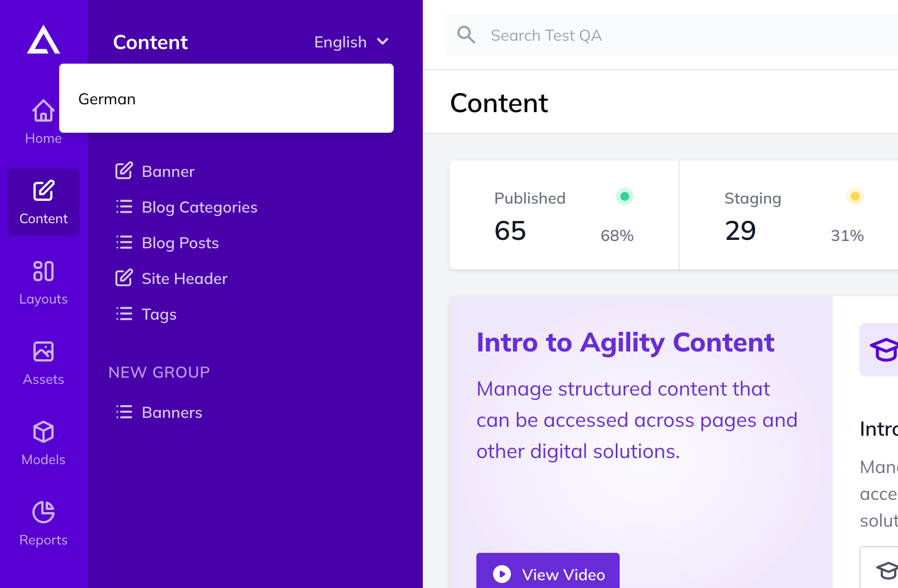The height and width of the screenshot is (588, 898).
Task: Click the Agility logo icon
Action: 44,40
